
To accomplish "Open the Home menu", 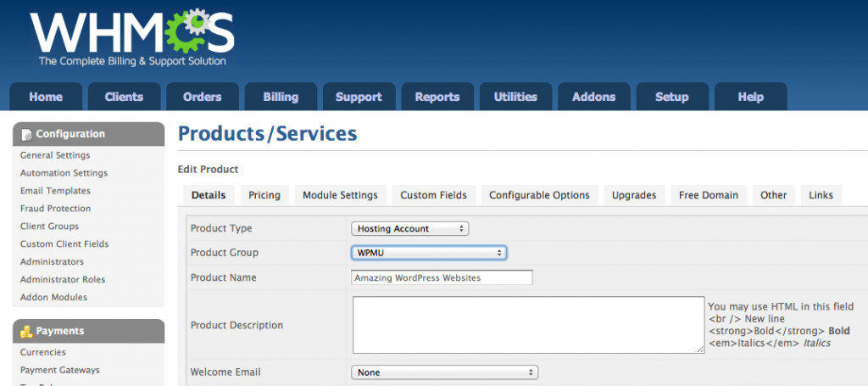I will [x=46, y=97].
